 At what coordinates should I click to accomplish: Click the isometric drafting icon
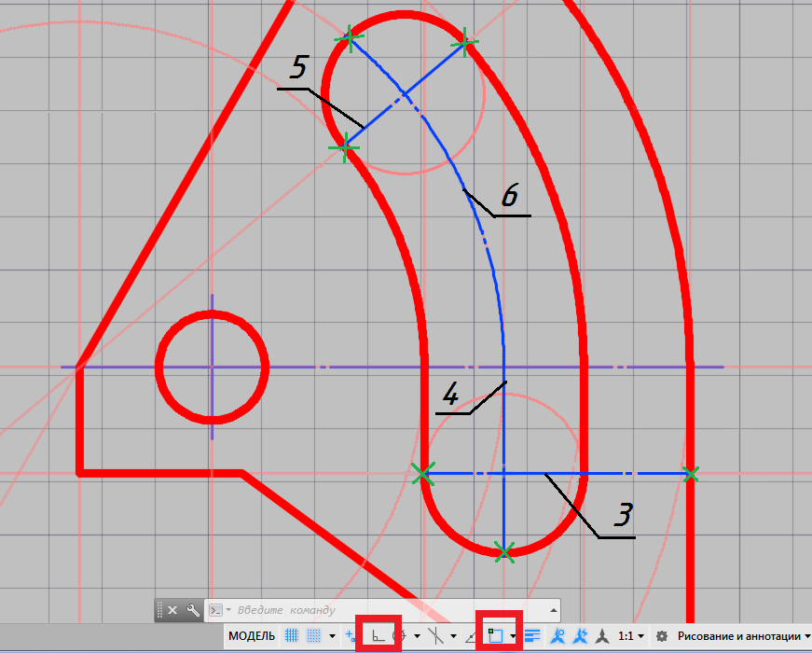pos(434,636)
